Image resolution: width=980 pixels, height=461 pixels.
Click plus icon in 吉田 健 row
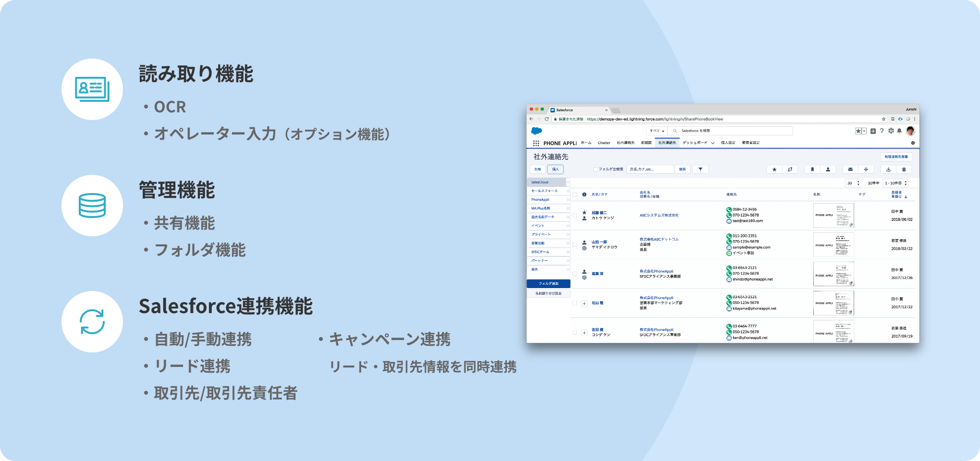point(584,333)
